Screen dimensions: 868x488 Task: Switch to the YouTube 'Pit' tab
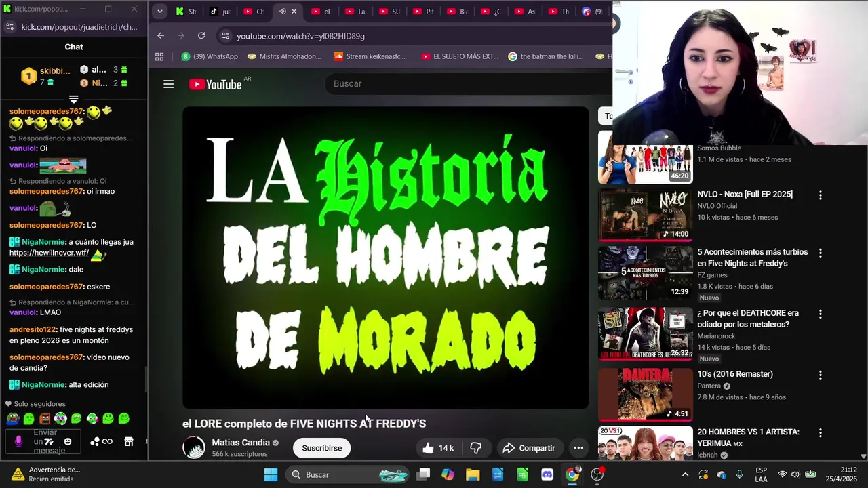pyautogui.click(x=423, y=12)
